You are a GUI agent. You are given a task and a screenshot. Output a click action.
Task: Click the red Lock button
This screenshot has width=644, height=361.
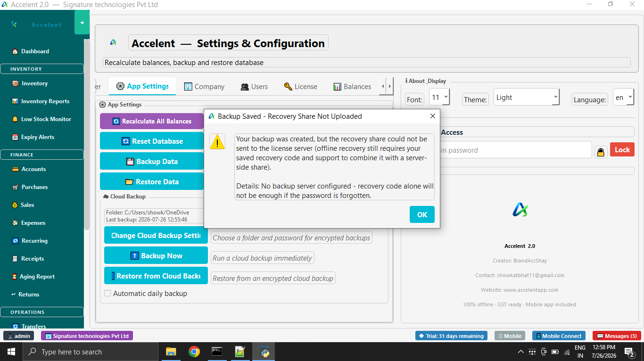[622, 149]
